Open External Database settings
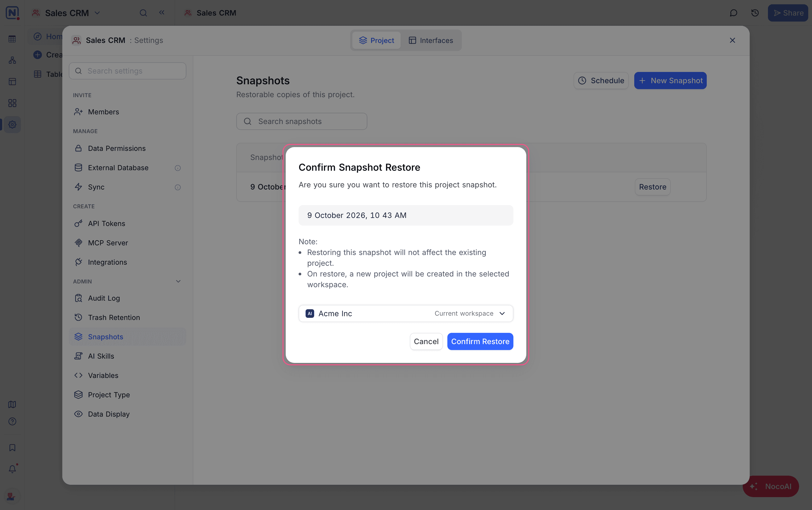This screenshot has width=812, height=510. click(x=128, y=167)
